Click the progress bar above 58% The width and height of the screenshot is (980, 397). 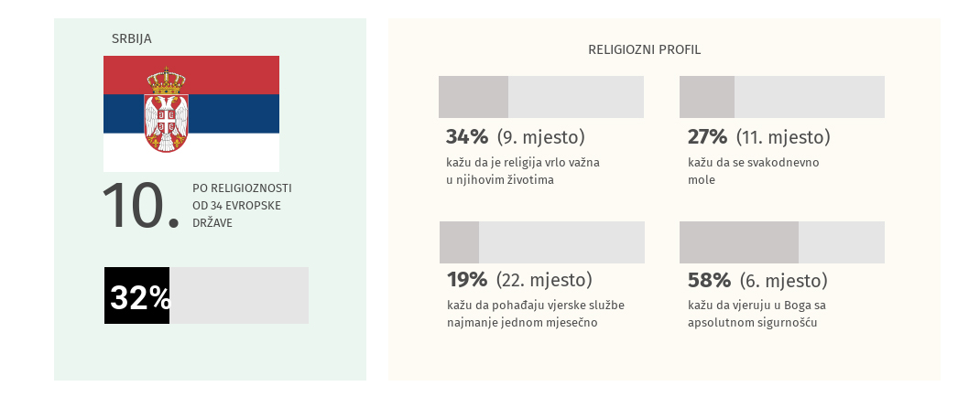point(782,242)
